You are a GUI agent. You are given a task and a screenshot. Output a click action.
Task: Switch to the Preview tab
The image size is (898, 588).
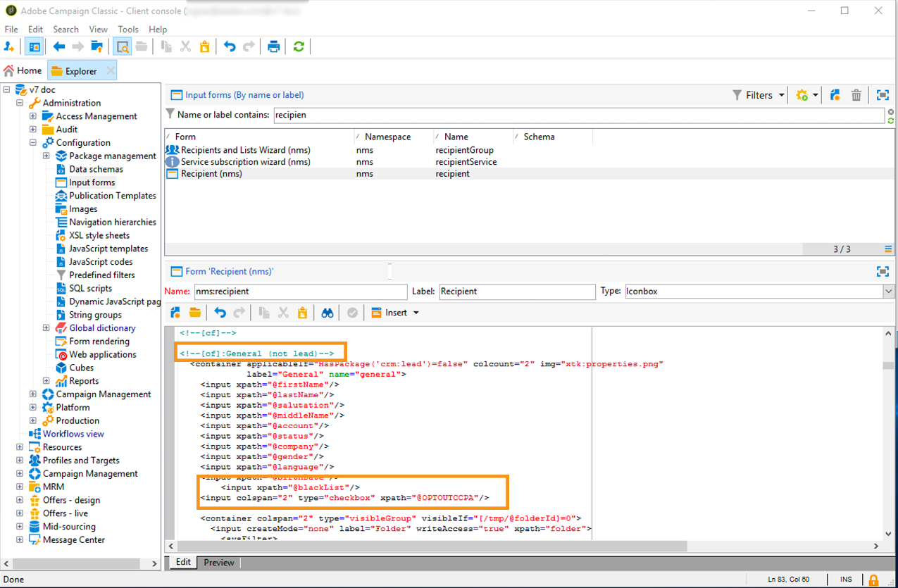click(218, 563)
